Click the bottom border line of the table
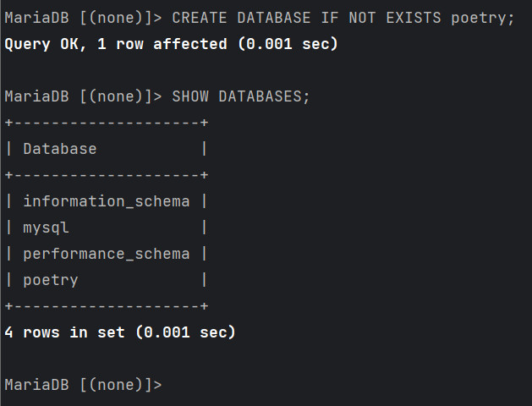532x406 pixels. (107, 306)
